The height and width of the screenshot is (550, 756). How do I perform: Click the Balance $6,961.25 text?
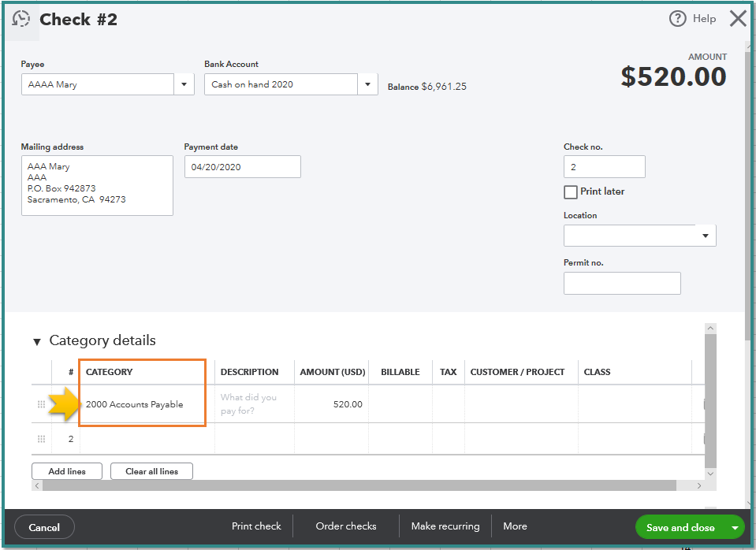[x=426, y=87]
